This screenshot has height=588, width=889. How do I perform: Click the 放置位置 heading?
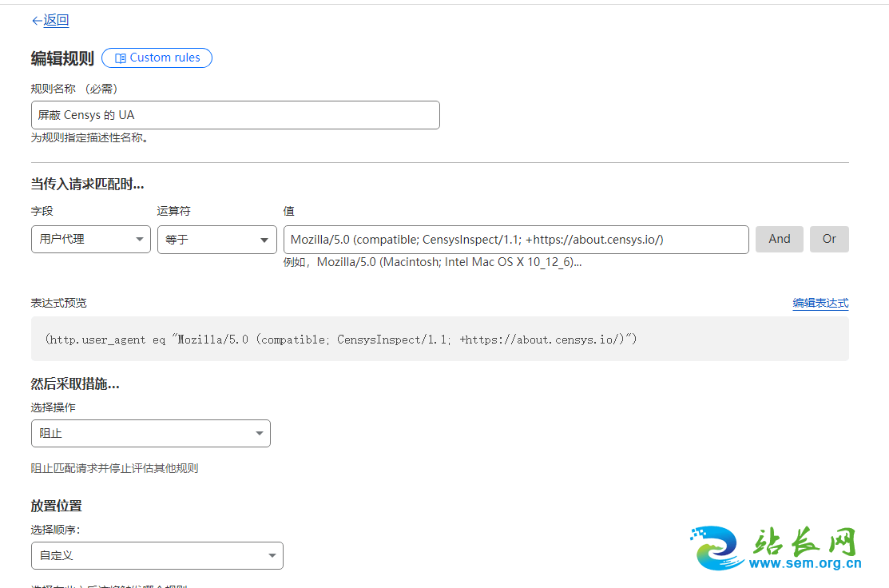56,506
